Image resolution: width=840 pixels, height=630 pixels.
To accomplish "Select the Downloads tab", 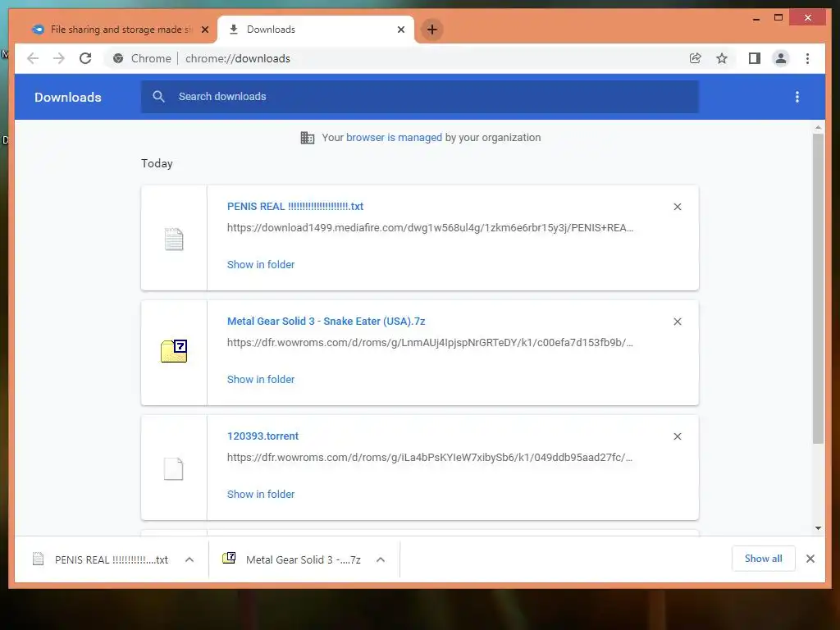I will 316,30.
